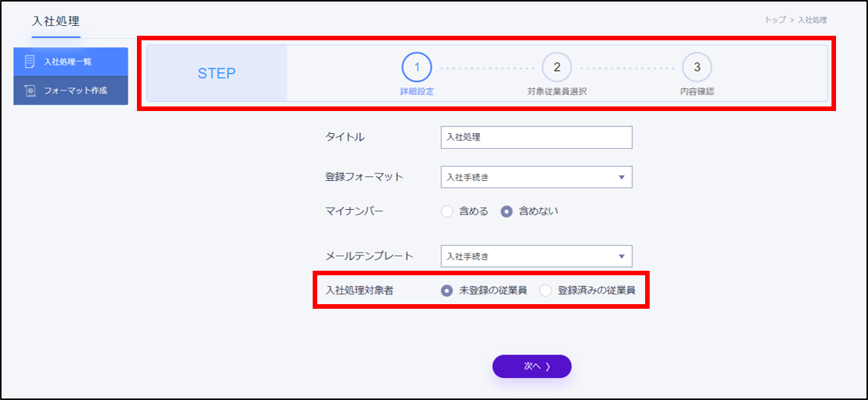Click the 詳細設定 step label
Viewport: 868px width, 400px height.
click(x=417, y=92)
